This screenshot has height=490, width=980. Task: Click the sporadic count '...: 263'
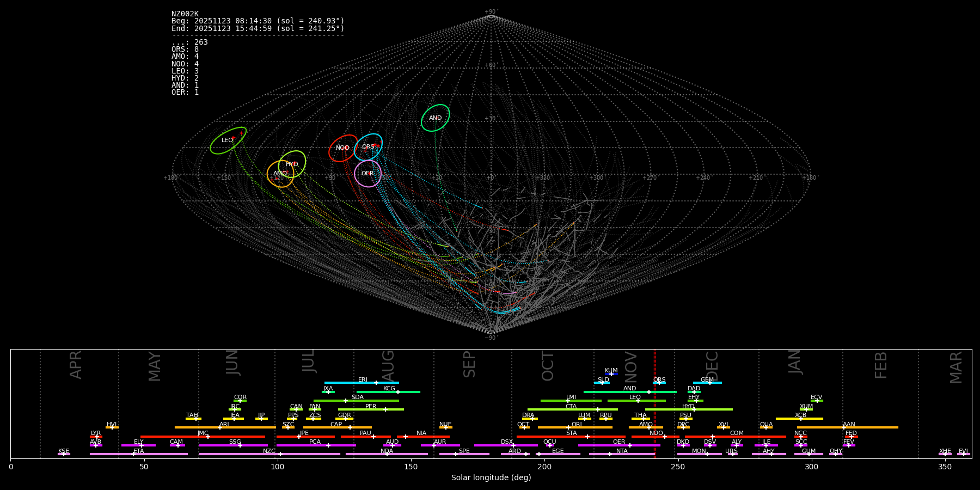tap(189, 42)
